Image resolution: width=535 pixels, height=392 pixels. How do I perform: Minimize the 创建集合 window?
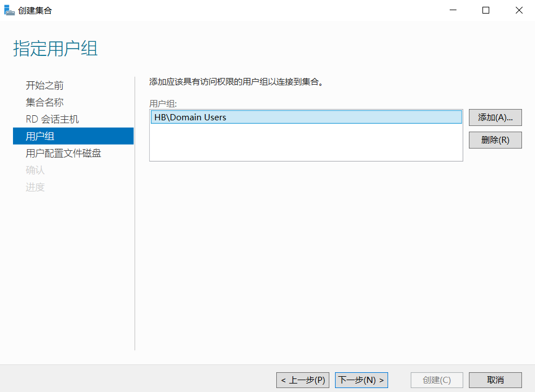click(453, 10)
